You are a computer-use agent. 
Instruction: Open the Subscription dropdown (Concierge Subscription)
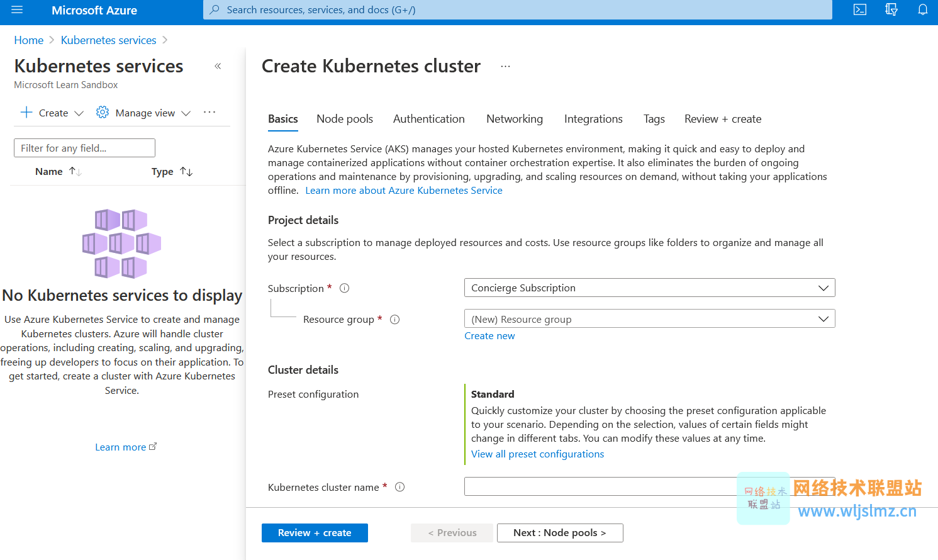[x=649, y=288]
